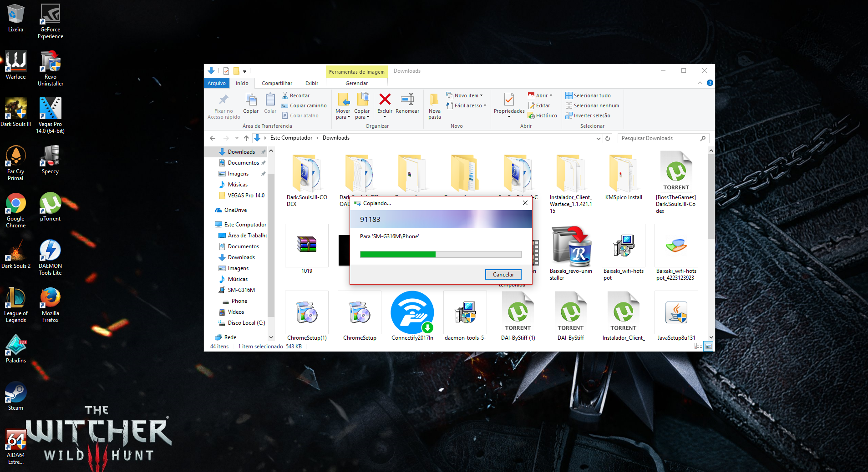Click Inverter seleção

click(588, 115)
